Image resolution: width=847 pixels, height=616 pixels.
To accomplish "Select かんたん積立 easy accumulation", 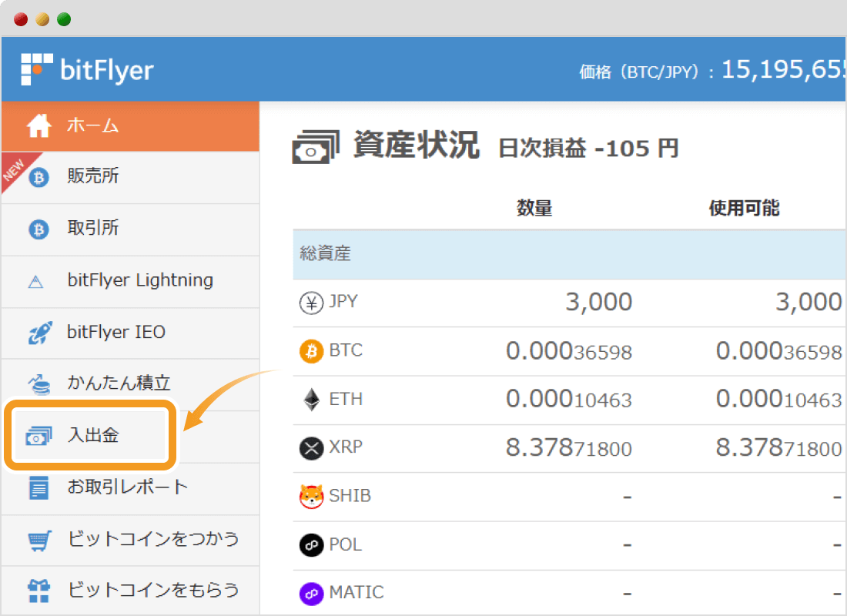I will point(96,383).
